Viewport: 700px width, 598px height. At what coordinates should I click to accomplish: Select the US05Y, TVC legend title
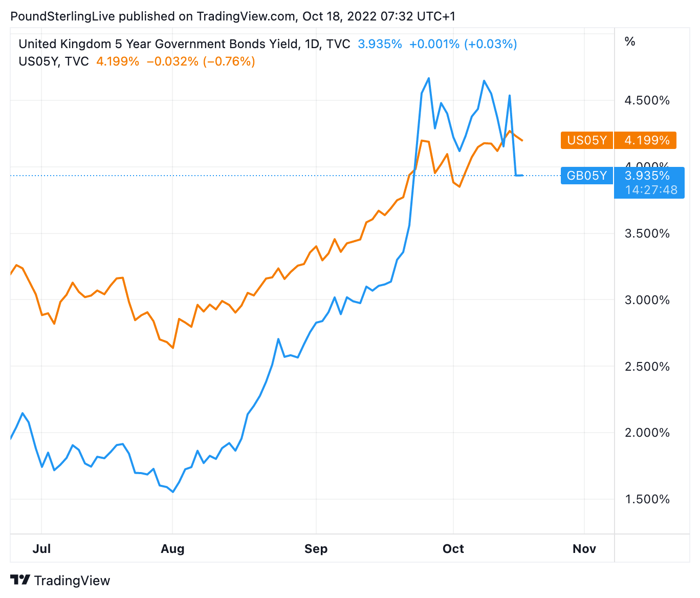(x=54, y=61)
